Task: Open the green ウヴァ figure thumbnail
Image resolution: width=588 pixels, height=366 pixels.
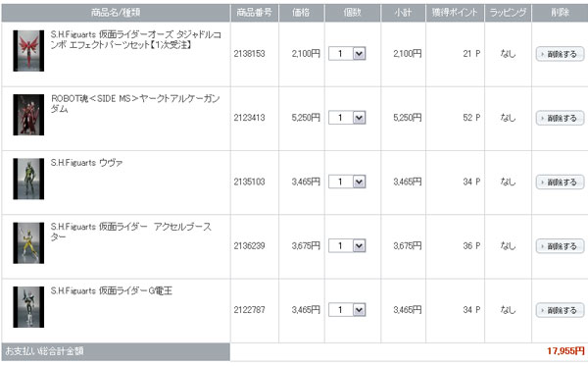Action: point(28,179)
